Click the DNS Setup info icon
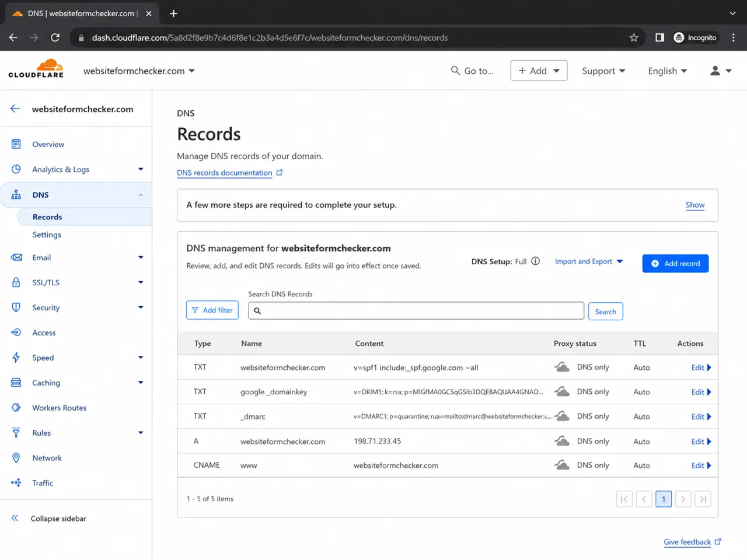 535,261
